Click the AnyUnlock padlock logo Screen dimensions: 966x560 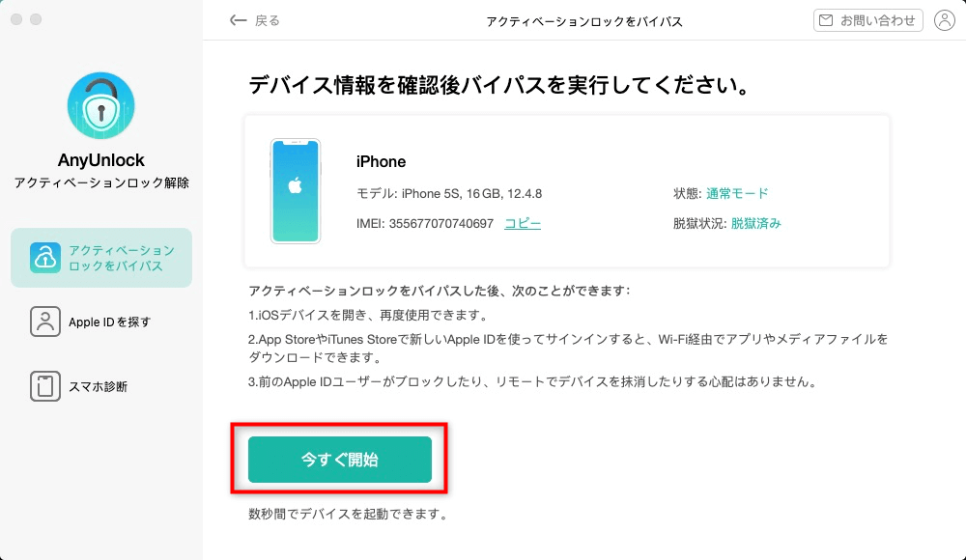tap(101, 104)
